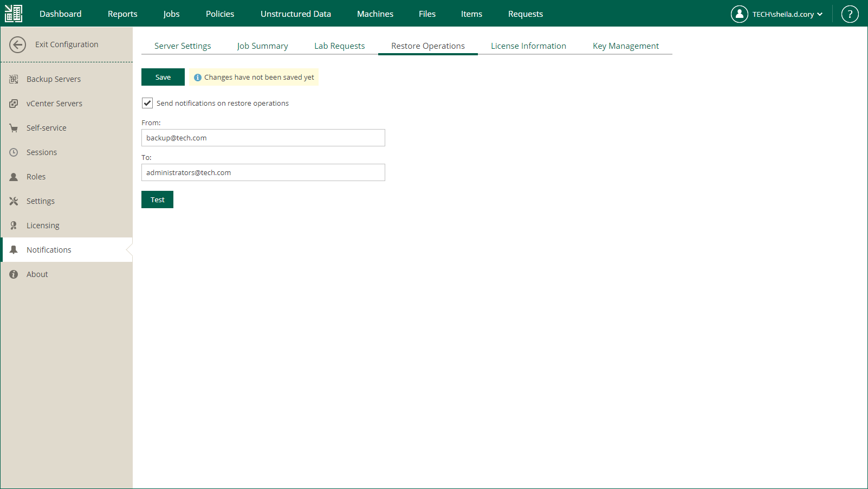Switch to the Job Summary tab
The height and width of the screenshot is (489, 868).
pos(262,46)
